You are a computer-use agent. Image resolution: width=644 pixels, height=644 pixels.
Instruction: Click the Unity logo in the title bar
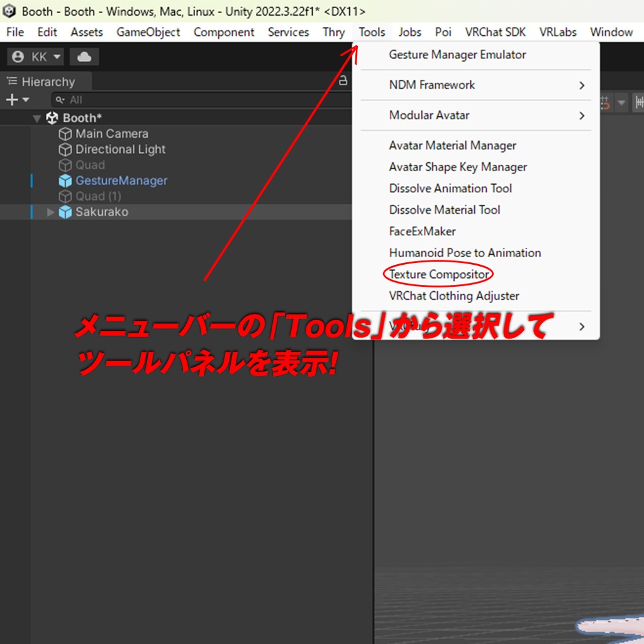coord(9,11)
